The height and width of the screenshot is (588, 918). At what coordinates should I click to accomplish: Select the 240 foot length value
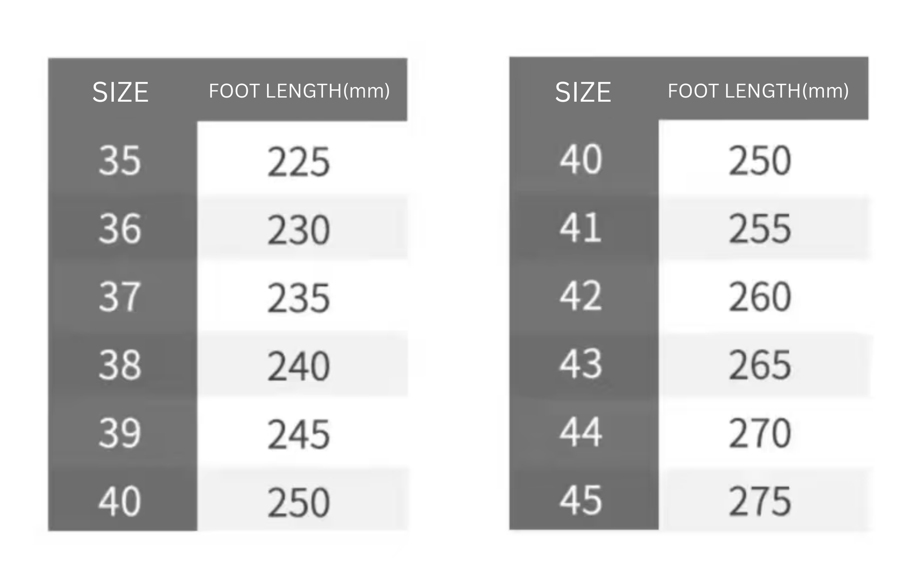pyautogui.click(x=299, y=366)
